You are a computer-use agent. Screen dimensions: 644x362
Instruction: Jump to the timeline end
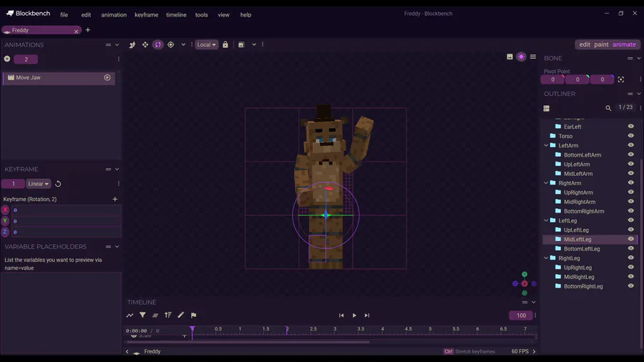point(367,315)
